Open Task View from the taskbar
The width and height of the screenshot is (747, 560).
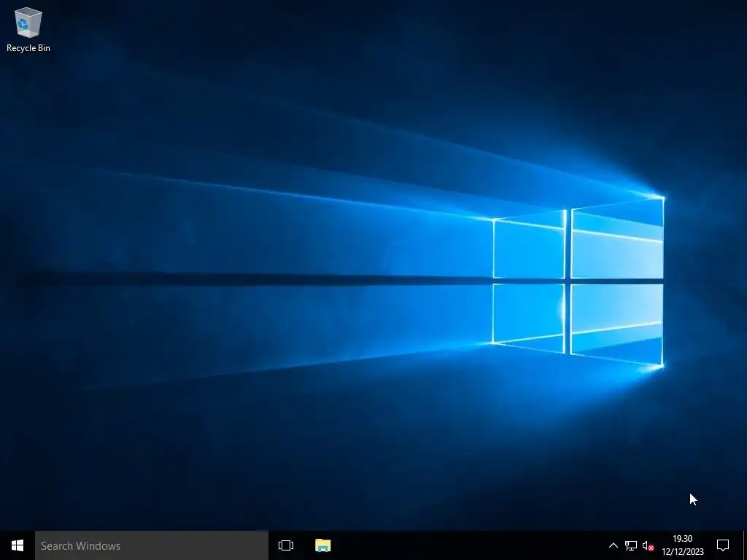pos(286,545)
